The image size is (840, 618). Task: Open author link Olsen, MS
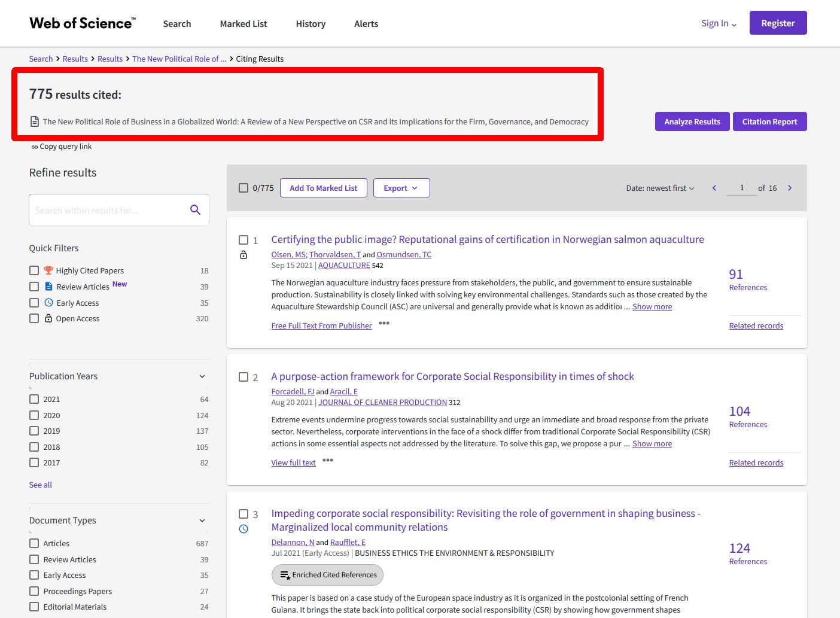point(288,254)
